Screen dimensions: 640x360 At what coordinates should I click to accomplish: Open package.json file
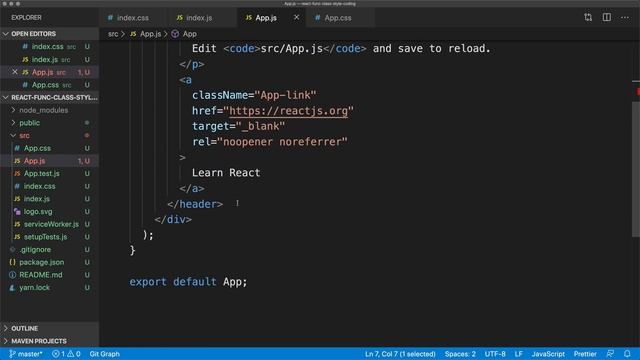[49, 262]
